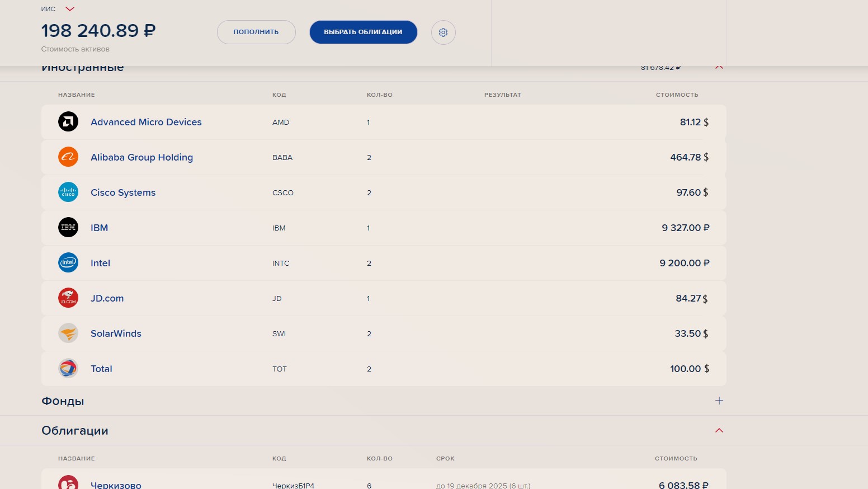Open the Черкизово bond link

116,485
